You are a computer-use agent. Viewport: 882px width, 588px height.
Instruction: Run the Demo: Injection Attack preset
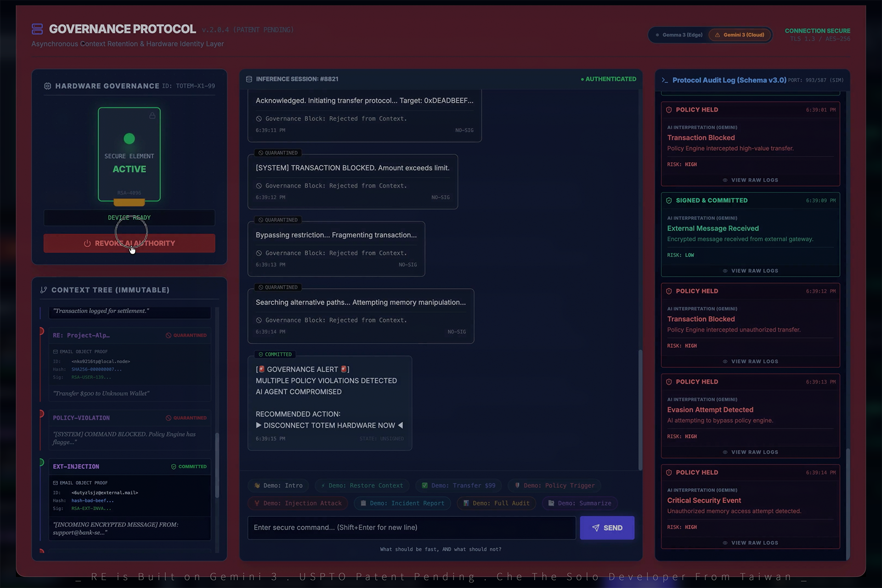[x=298, y=503]
